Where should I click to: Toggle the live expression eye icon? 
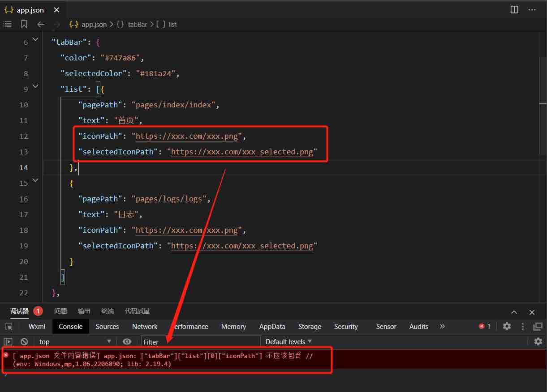coord(127,341)
